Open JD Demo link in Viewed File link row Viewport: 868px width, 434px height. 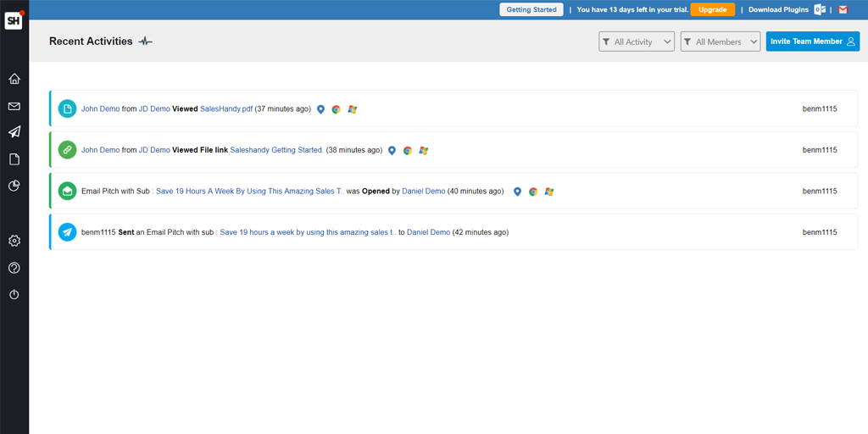(154, 150)
